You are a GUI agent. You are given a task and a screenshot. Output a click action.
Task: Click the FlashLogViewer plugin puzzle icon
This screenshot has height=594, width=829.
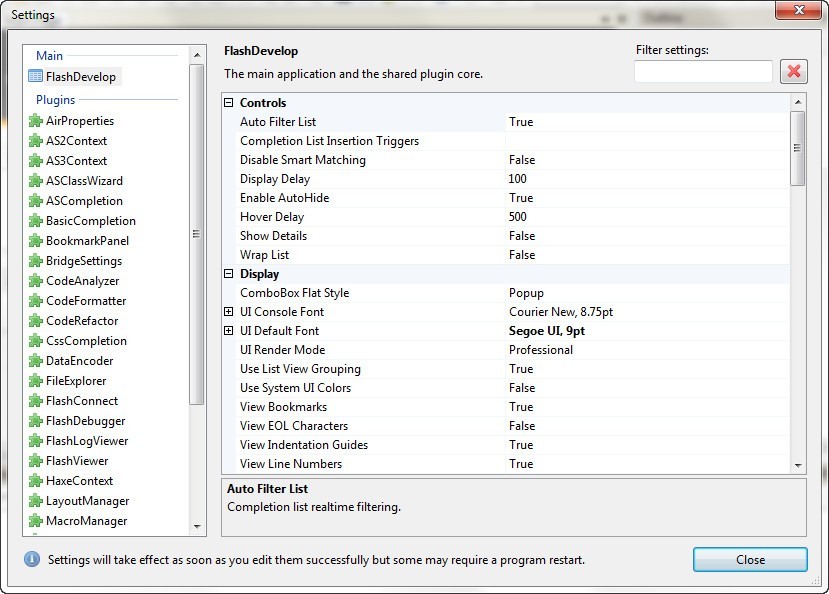pyautogui.click(x=35, y=441)
